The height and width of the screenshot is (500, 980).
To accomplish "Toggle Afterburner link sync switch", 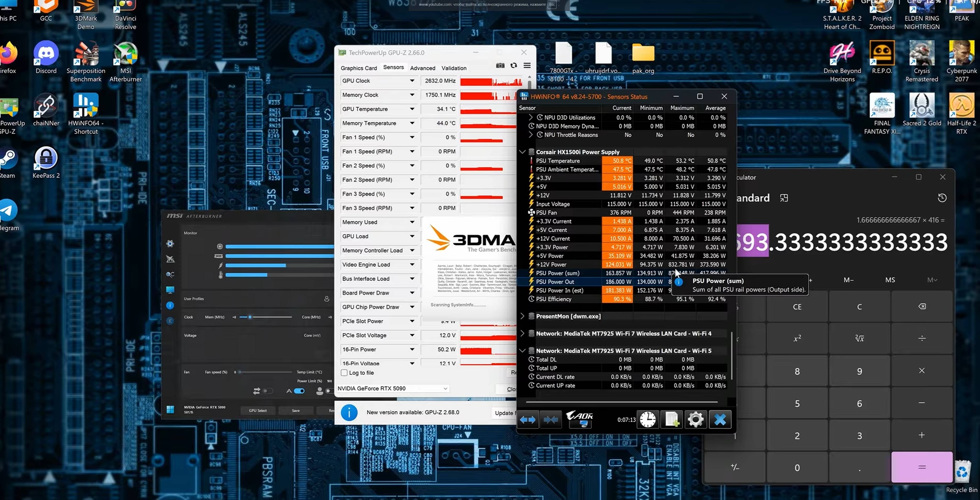I will 267,391.
